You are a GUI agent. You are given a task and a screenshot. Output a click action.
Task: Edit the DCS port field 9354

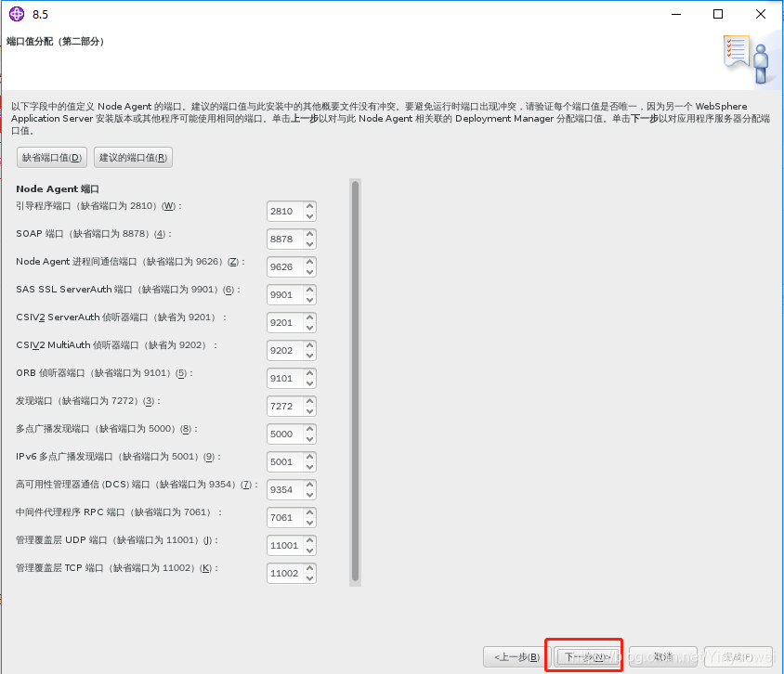point(285,490)
